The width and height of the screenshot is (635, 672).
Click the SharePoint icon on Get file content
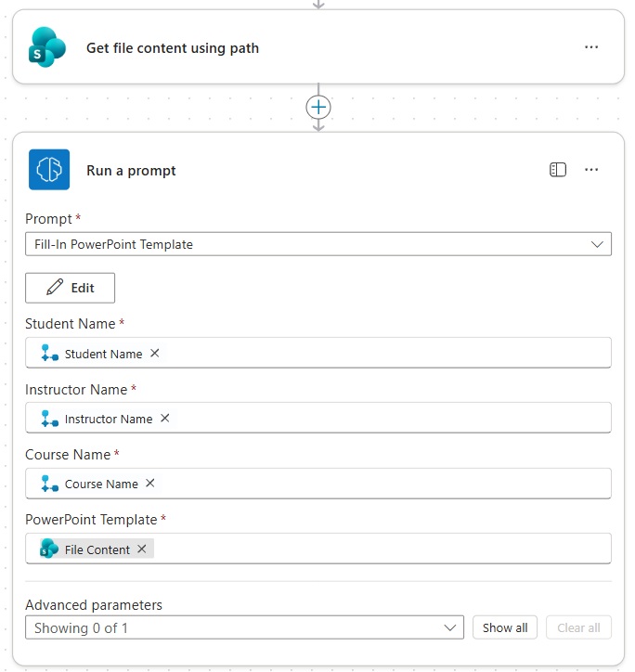pyautogui.click(x=48, y=47)
